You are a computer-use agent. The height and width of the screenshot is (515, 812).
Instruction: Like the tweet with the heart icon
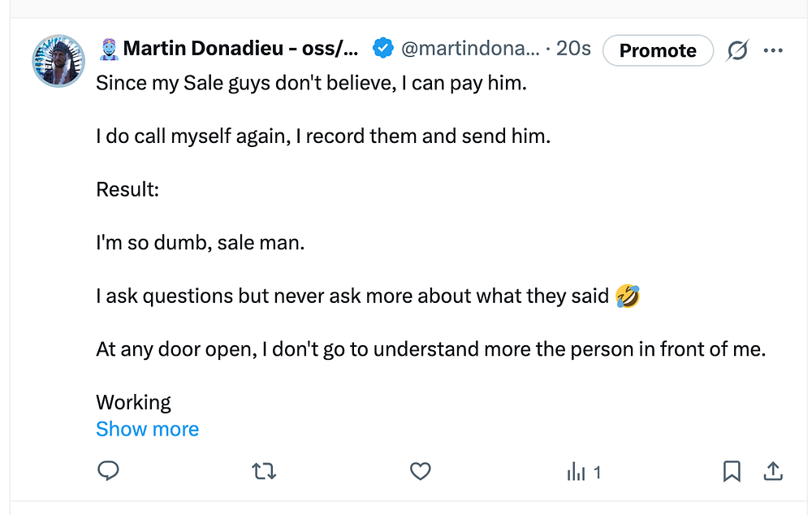[420, 471]
